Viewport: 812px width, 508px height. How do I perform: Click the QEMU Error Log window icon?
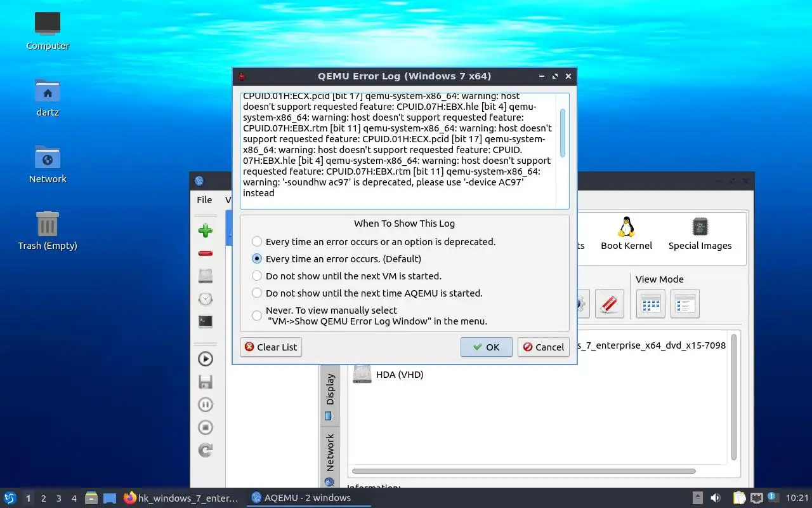[x=241, y=76]
